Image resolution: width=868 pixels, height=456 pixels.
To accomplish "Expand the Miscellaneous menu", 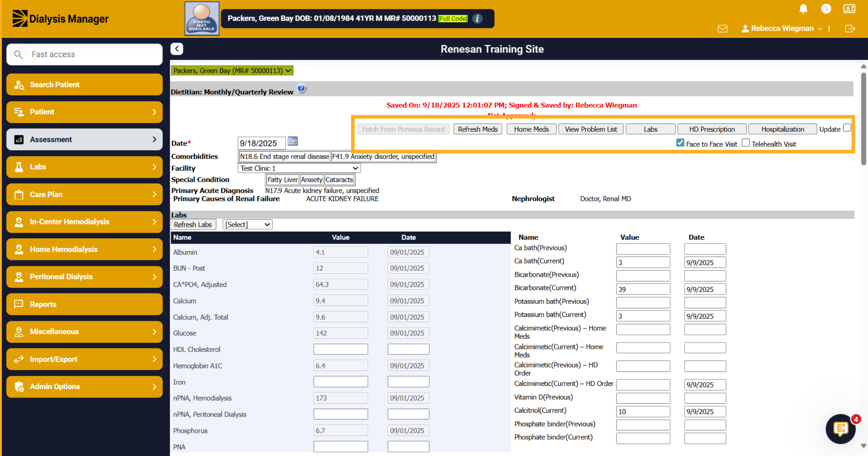I will pos(84,332).
